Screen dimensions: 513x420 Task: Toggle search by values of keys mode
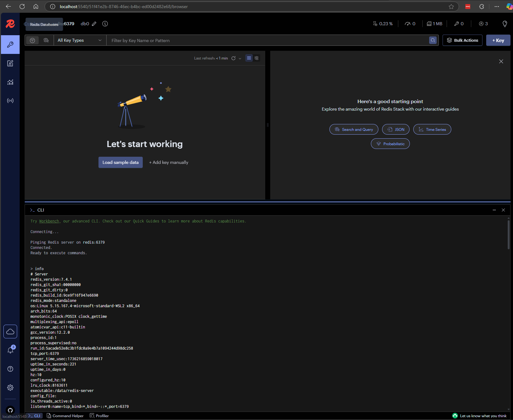[x=46, y=40]
